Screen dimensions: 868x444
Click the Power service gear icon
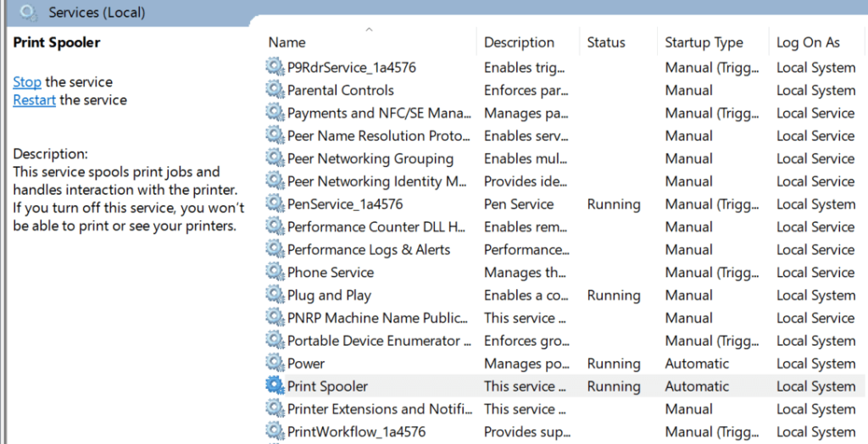(x=275, y=364)
